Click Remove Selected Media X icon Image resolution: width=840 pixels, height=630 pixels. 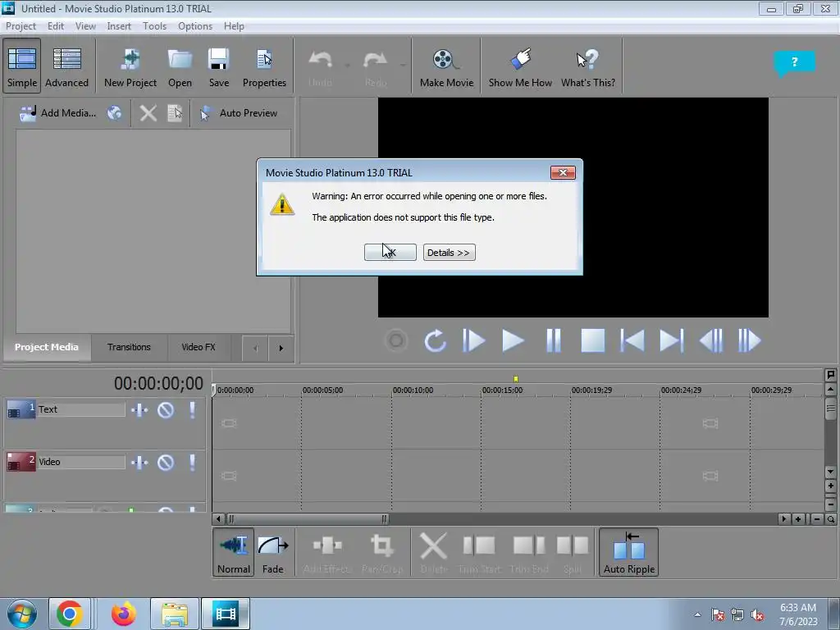148,113
